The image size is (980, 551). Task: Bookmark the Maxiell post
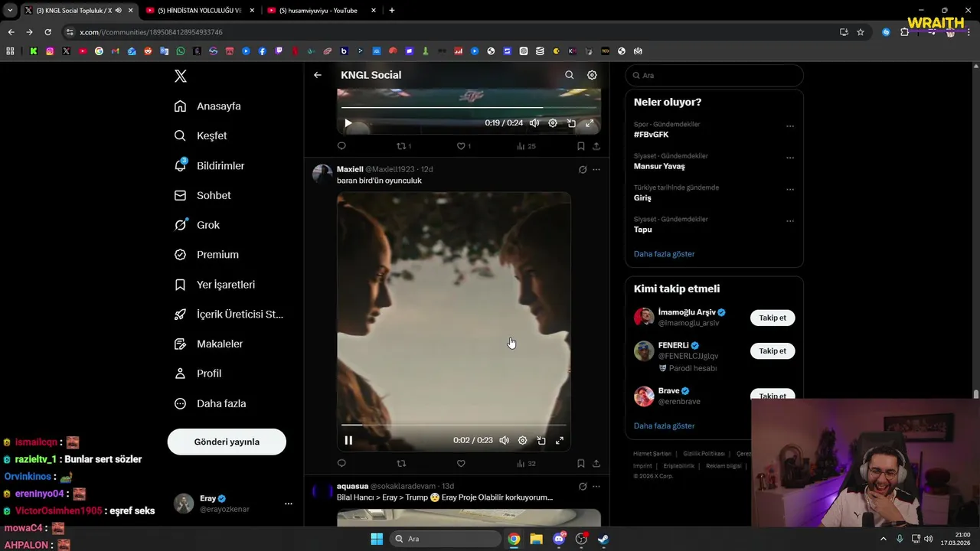point(581,463)
